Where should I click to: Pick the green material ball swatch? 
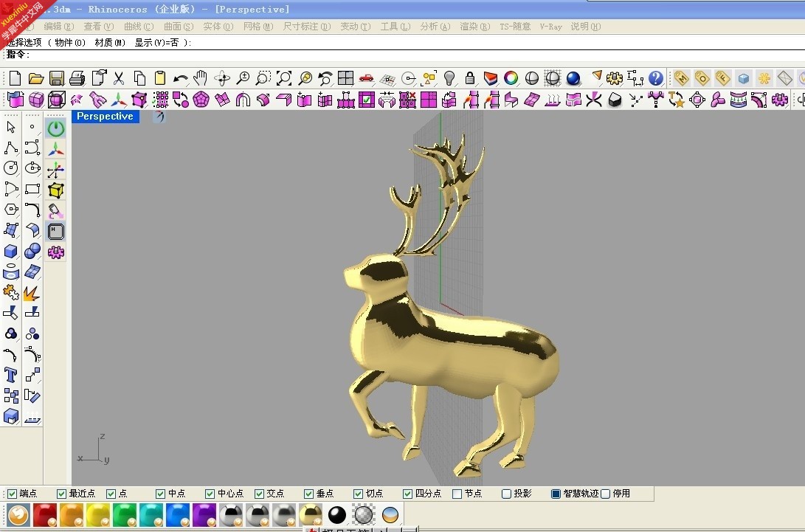(x=125, y=515)
